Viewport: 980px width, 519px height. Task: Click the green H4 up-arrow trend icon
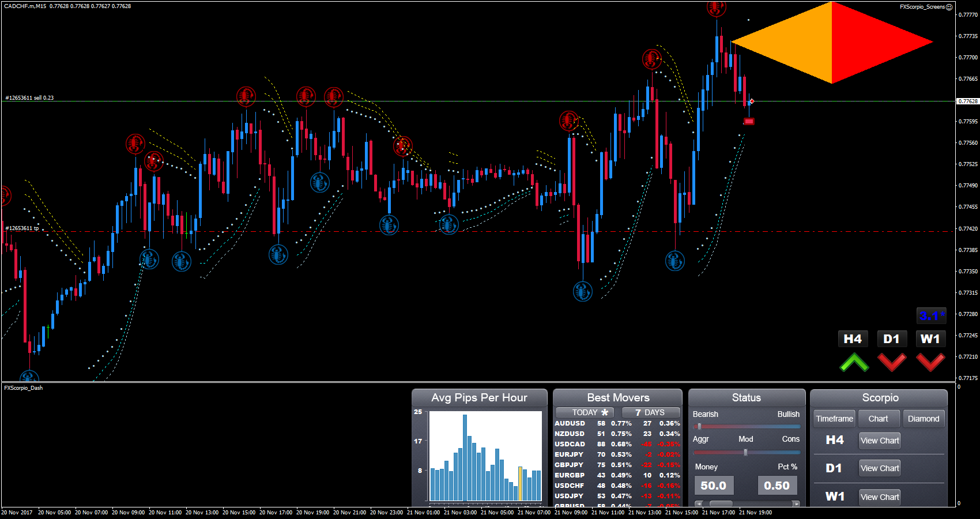[854, 363]
